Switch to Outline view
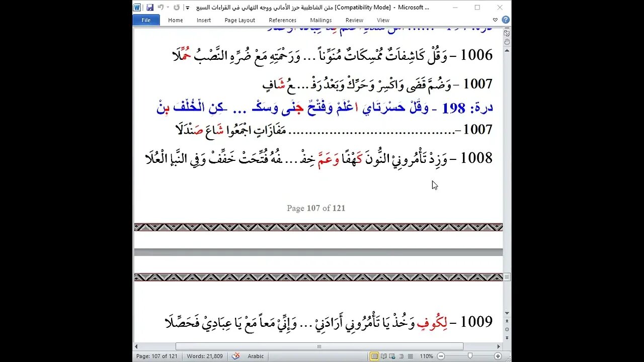This screenshot has height=362, width=644. [400, 356]
